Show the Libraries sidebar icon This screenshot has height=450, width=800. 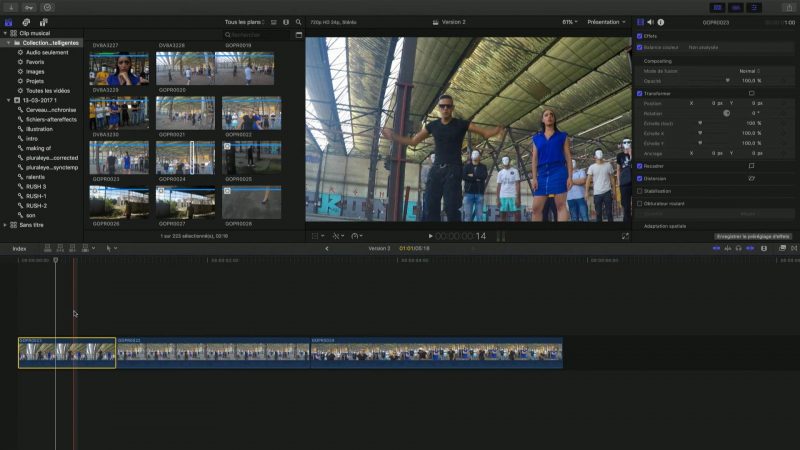[x=9, y=22]
